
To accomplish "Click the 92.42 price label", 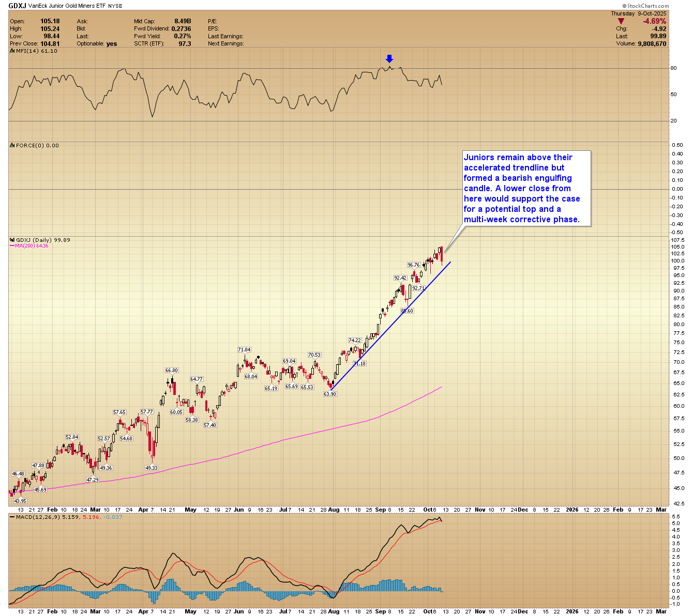I will click(x=400, y=278).
